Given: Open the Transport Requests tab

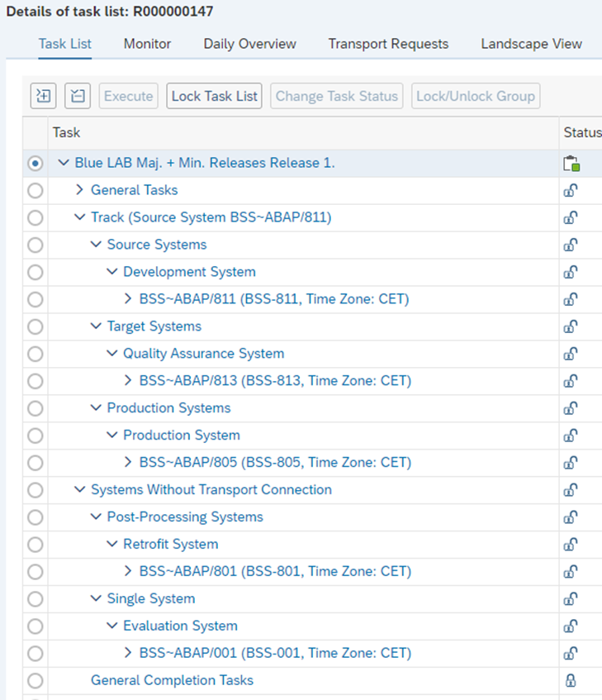Looking at the screenshot, I should tap(388, 44).
